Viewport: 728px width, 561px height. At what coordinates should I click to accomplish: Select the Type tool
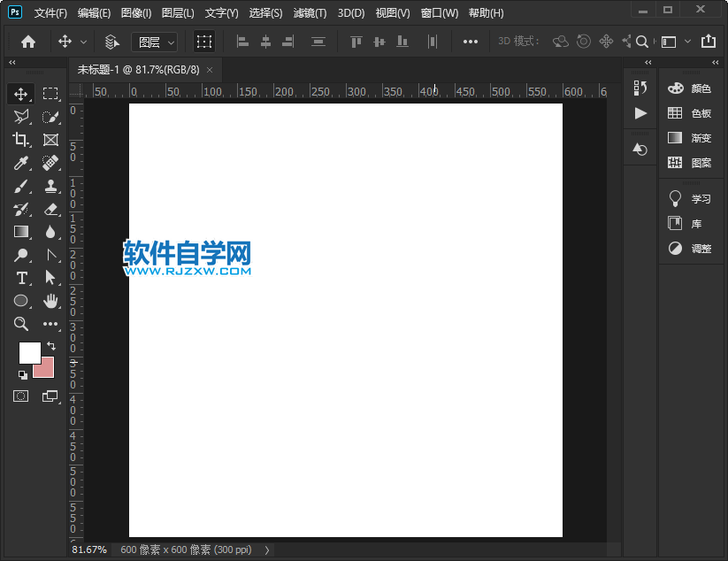21,278
